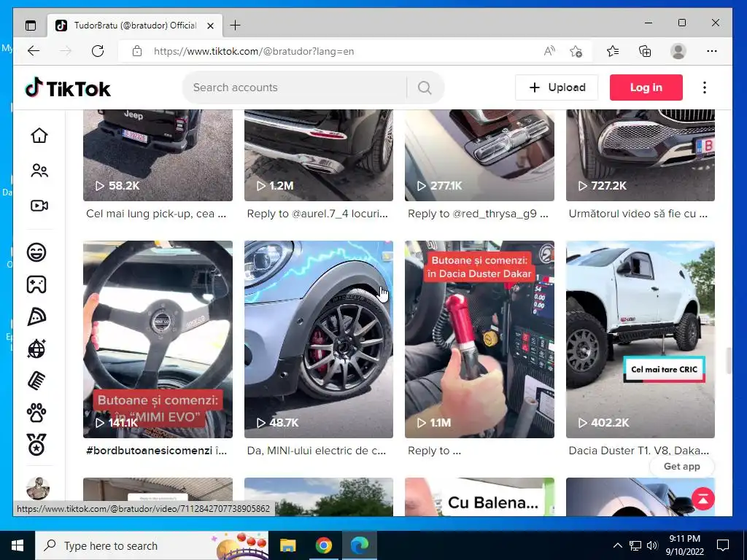747x560 pixels.
Task: Click caption 'Da, MINI-ului electric de c...'
Action: pyautogui.click(x=317, y=451)
